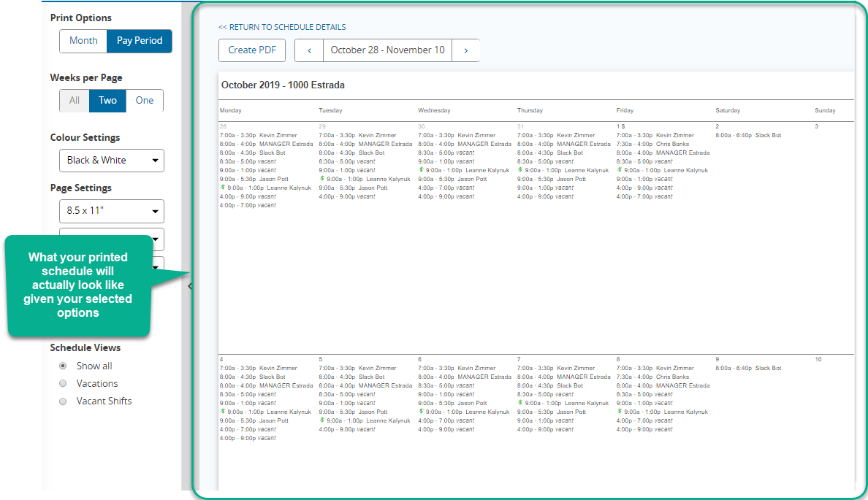The image size is (868, 500).
Task: Click Monday 4 Jason Pott 9:00a shift
Action: tap(254, 421)
